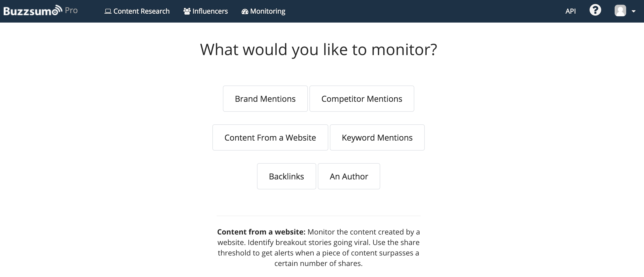This screenshot has height=277, width=644.
Task: Click the Pro label next to logo
Action: click(71, 10)
